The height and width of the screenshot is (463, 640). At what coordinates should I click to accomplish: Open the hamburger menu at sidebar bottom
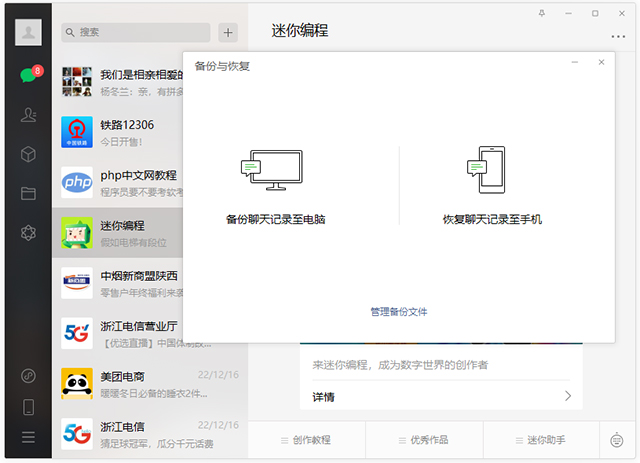pyautogui.click(x=28, y=437)
